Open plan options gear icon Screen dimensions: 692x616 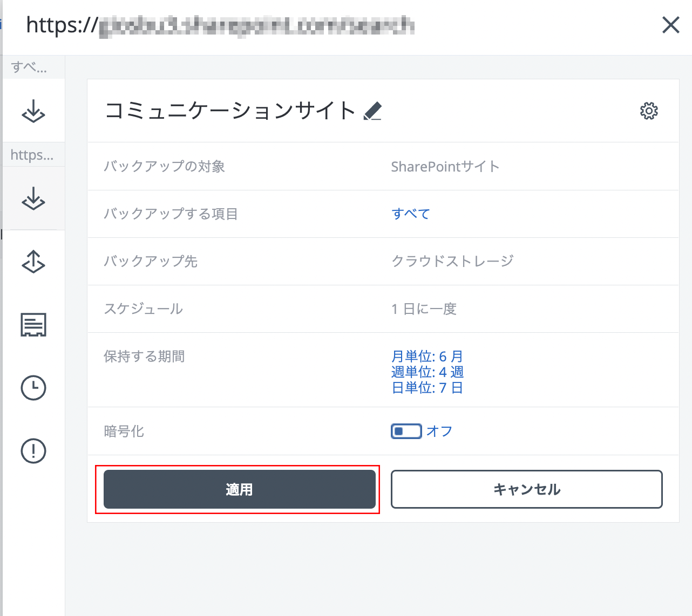coord(649,111)
